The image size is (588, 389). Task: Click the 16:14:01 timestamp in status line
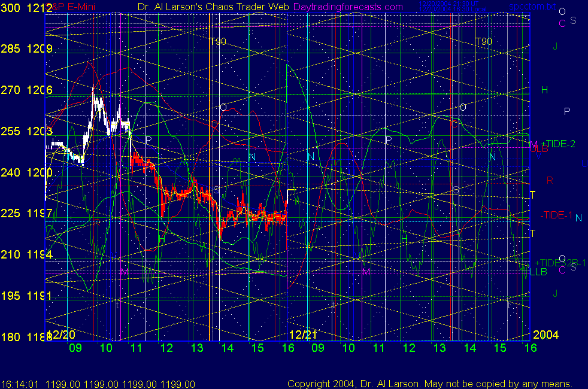tap(20, 384)
